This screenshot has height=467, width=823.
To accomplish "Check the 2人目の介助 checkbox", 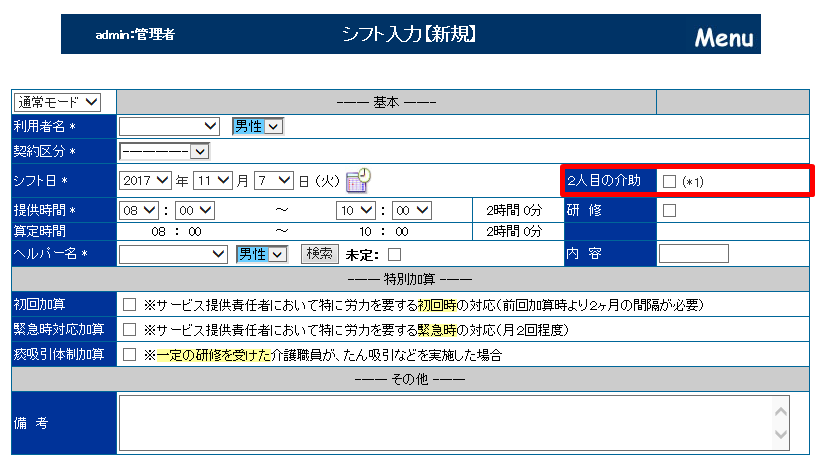I will [x=670, y=181].
